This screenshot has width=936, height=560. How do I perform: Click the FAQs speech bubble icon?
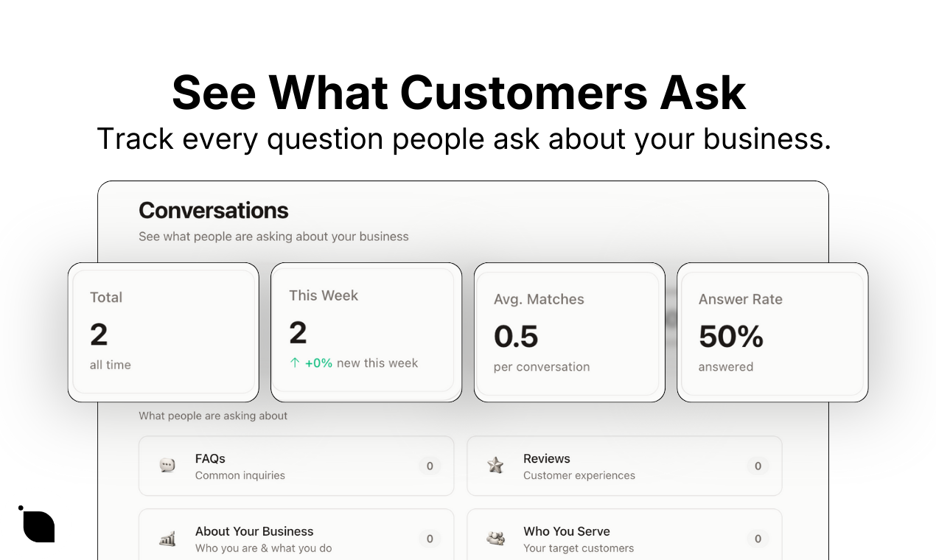(167, 466)
